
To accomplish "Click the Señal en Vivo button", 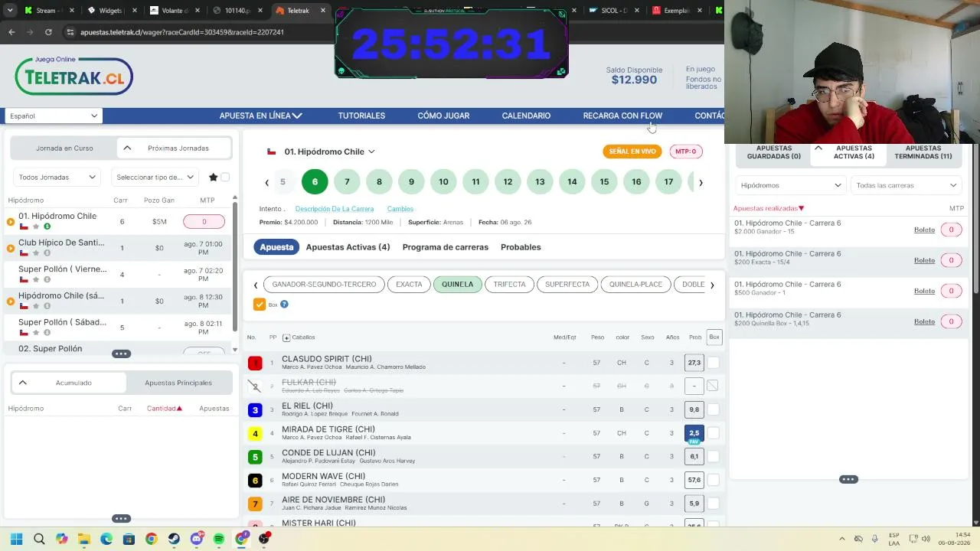I will [632, 152].
